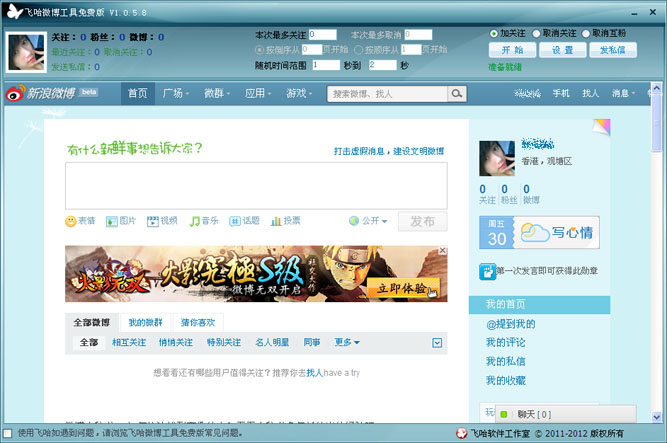Screen dimensions: 667x443
Task: Expand the 更多 filter dropdown
Action: 347,342
